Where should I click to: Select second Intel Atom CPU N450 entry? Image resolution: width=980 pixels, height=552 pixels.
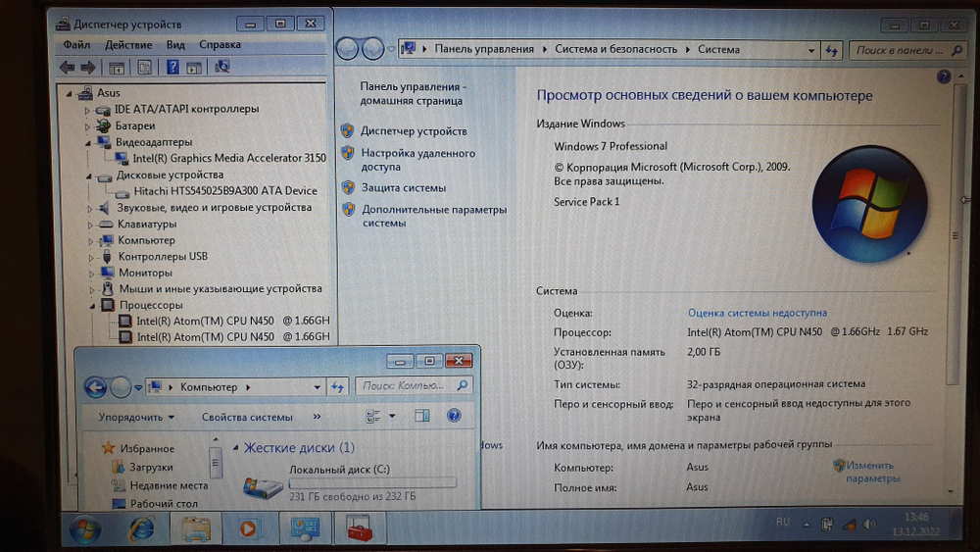(232, 337)
